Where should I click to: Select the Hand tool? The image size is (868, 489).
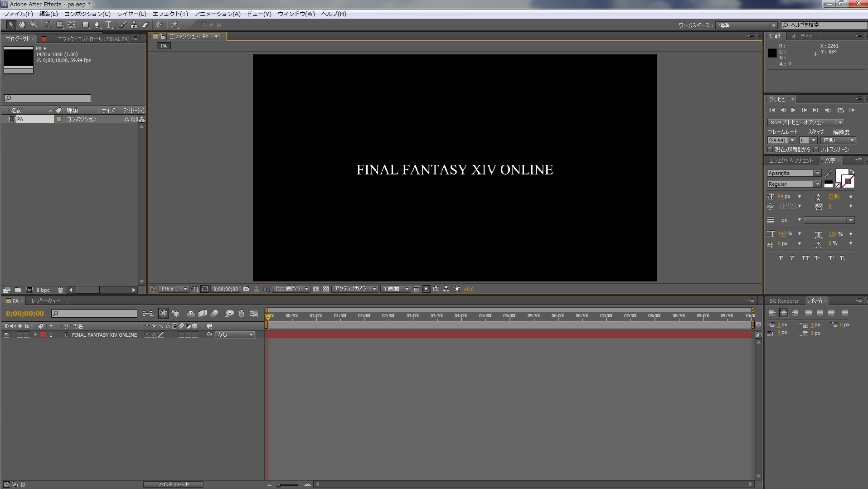click(22, 25)
